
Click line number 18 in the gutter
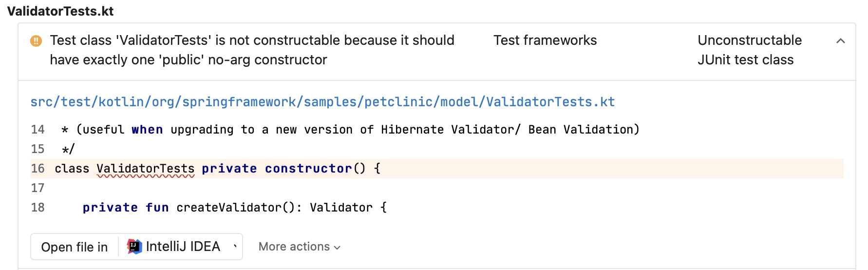tap(38, 208)
